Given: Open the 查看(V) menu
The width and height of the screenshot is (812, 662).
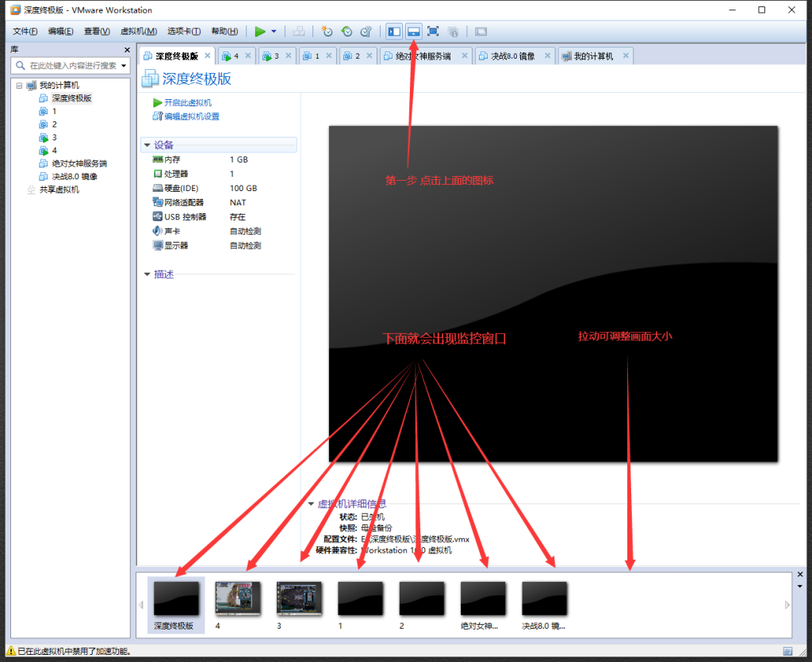Looking at the screenshot, I should coord(97,32).
